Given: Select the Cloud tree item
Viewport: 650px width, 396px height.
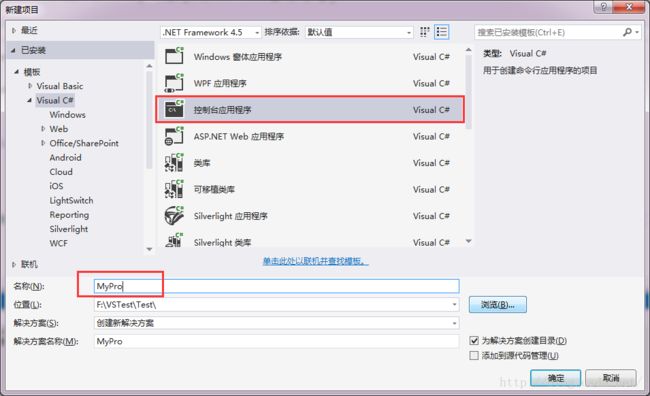Looking at the screenshot, I should click(61, 172).
